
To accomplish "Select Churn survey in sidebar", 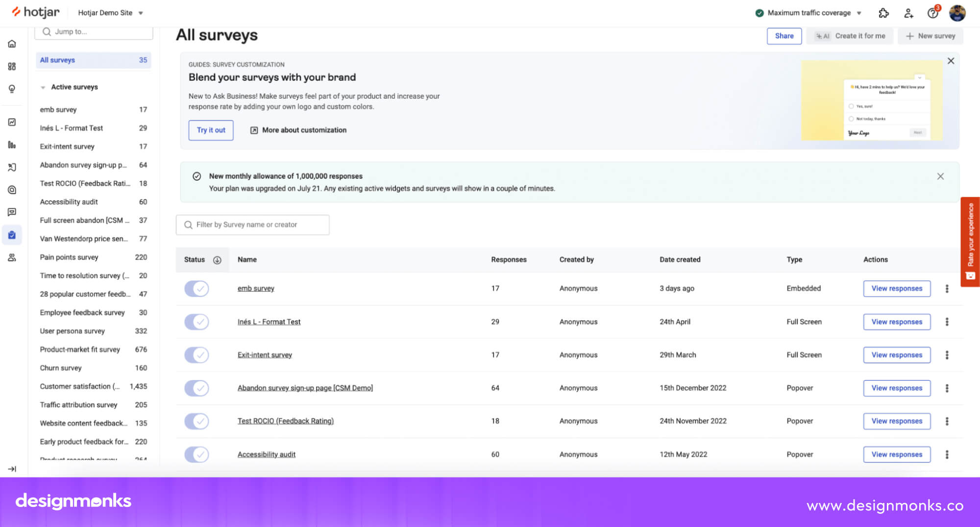I will [x=94, y=368].
